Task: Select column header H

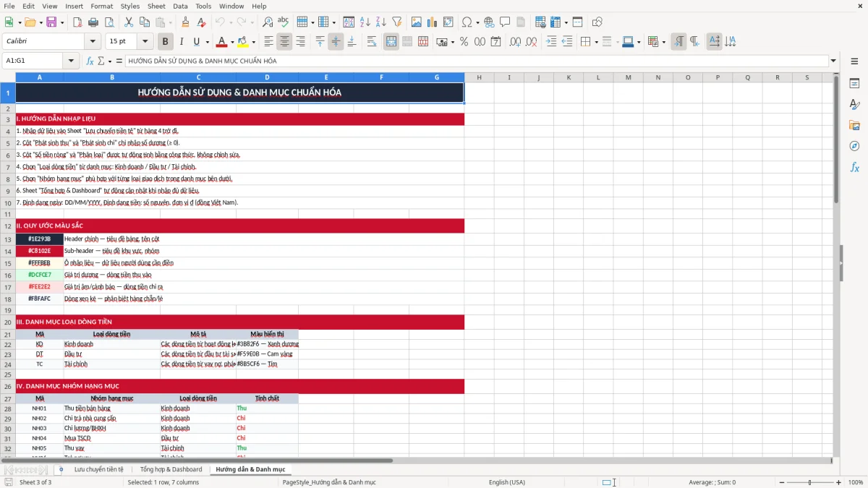Action: coord(479,77)
